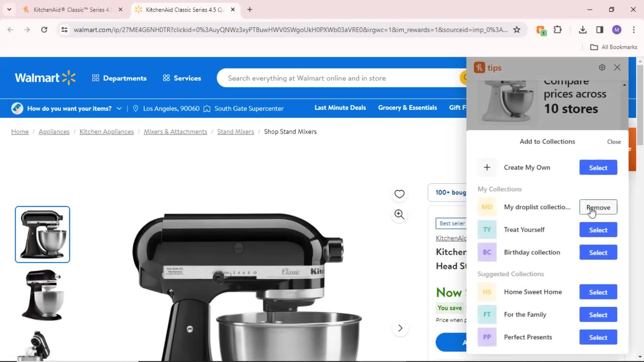
Task: Open the All Bookmarks folder
Action: [613, 47]
